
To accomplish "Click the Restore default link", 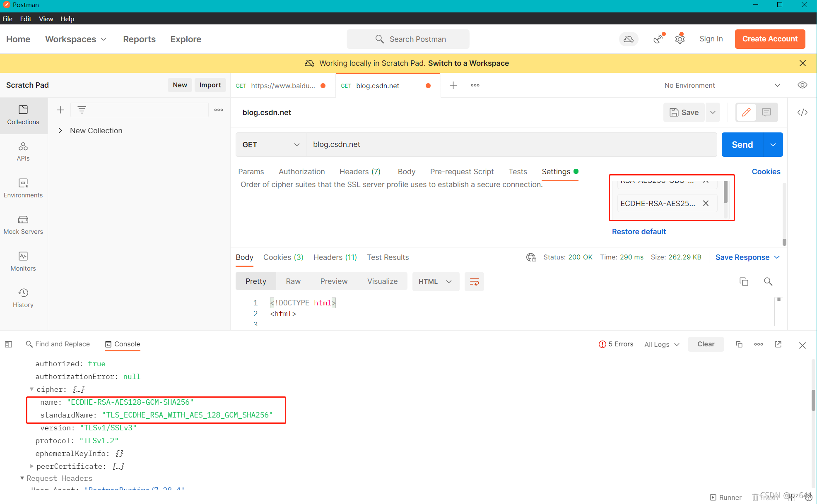I will click(x=639, y=232).
